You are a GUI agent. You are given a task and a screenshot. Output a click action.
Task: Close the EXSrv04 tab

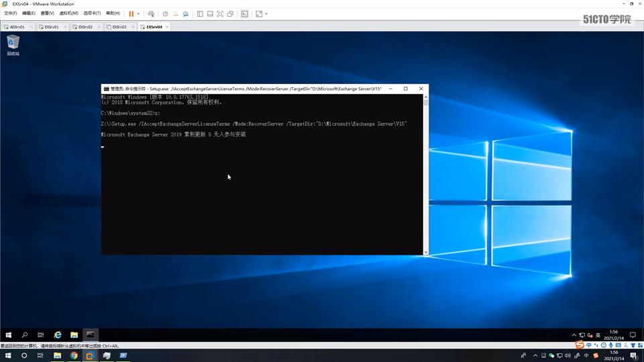pos(167,27)
